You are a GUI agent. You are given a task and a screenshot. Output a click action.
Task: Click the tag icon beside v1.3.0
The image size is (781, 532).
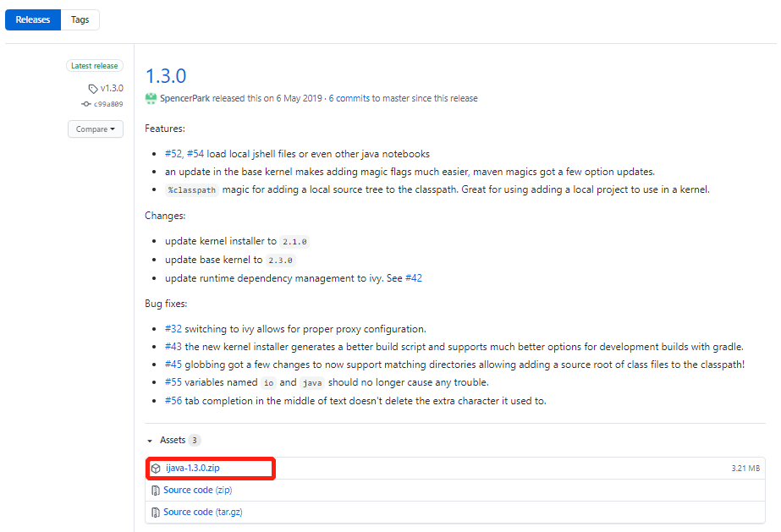coord(92,88)
